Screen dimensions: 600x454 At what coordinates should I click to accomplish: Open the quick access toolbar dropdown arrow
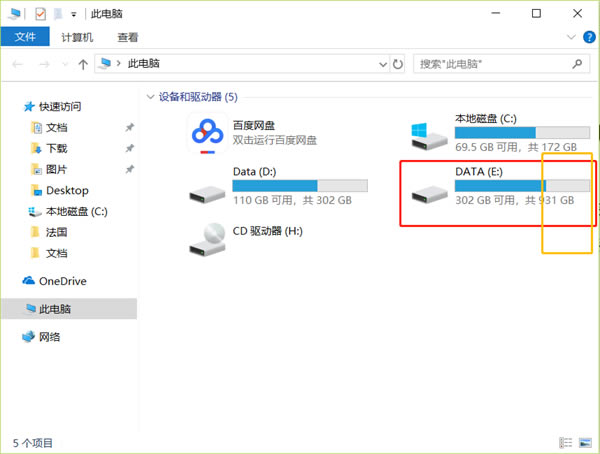click(x=73, y=15)
